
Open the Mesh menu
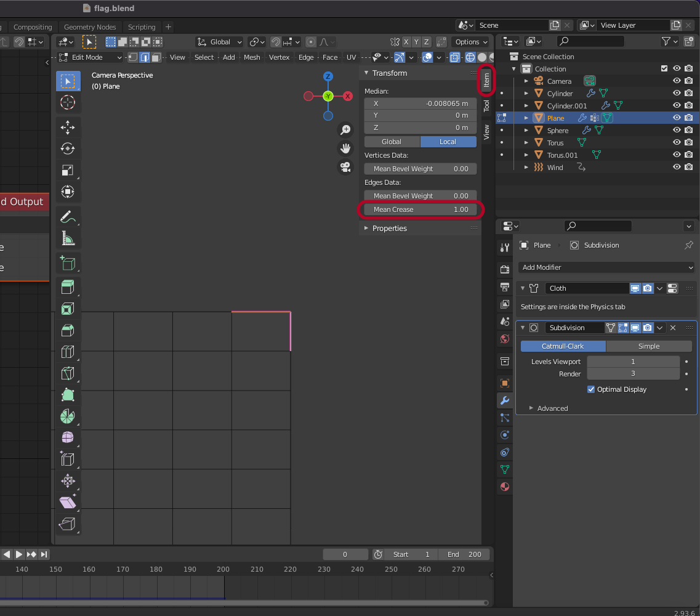[252, 57]
